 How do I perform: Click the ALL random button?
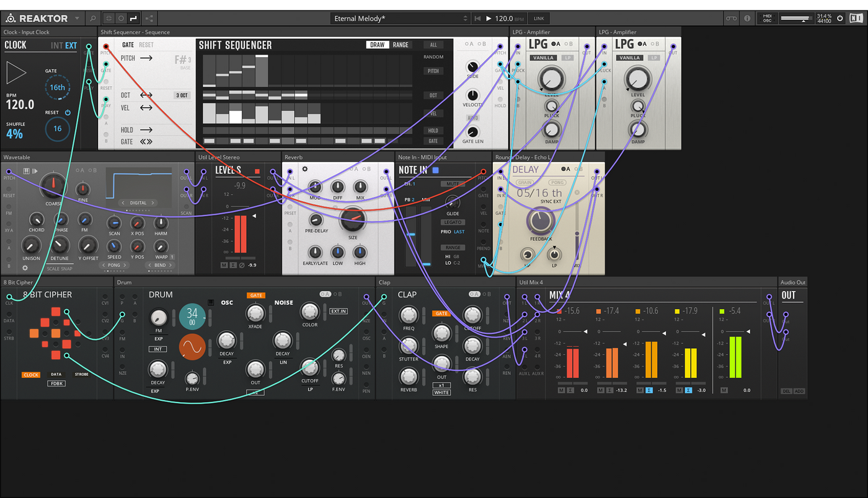[433, 45]
